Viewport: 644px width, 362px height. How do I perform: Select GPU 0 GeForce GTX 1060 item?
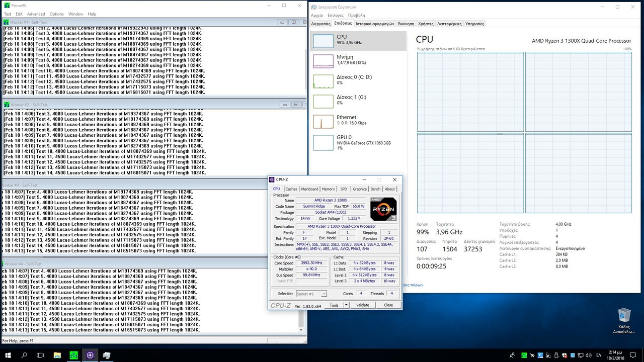click(x=358, y=142)
